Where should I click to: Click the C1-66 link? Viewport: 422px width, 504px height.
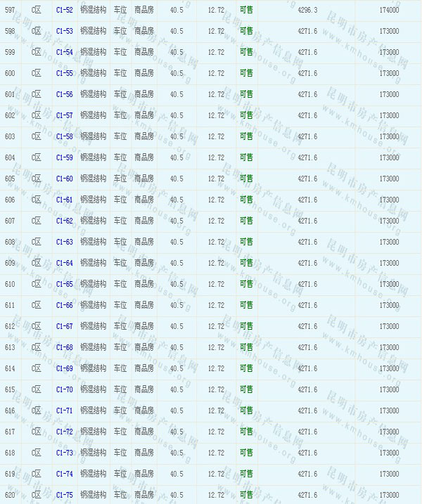[64, 305]
